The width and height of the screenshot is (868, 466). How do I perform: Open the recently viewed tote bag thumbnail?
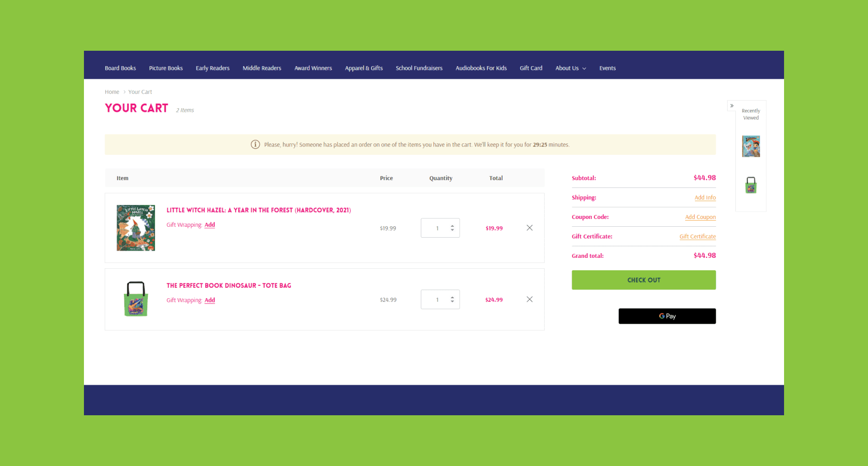coord(751,185)
